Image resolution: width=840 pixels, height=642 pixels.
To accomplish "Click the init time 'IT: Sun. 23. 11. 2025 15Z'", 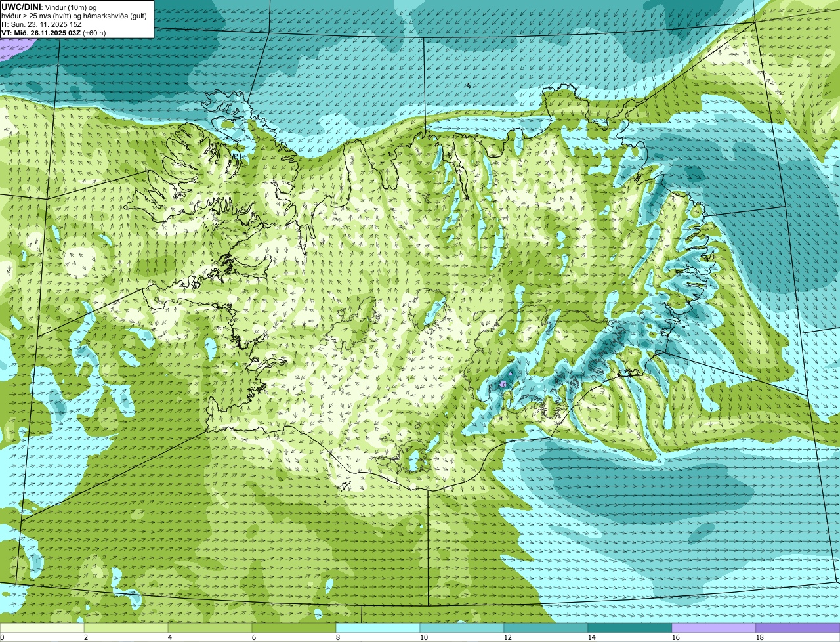I will coord(41,24).
